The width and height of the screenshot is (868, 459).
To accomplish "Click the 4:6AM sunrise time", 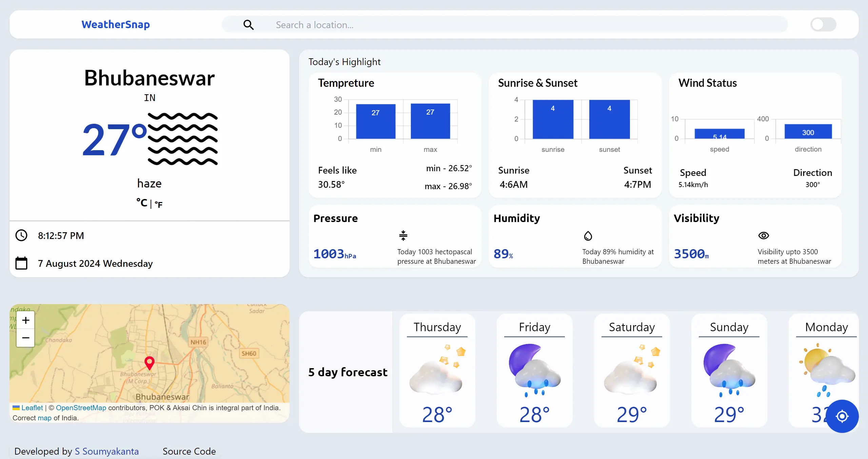I will tap(514, 184).
